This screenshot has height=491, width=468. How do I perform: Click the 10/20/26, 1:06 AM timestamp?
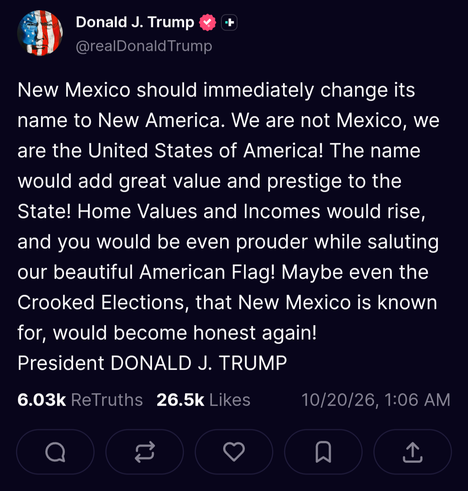(x=376, y=400)
